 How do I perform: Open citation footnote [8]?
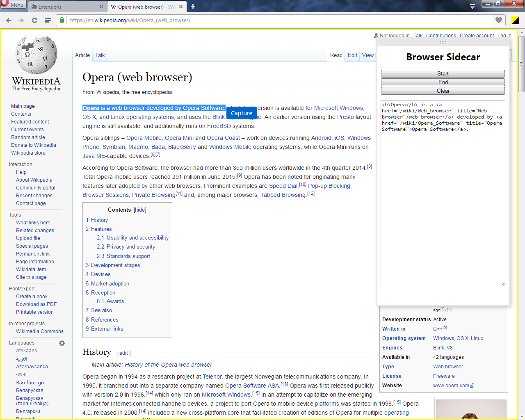tap(370, 167)
